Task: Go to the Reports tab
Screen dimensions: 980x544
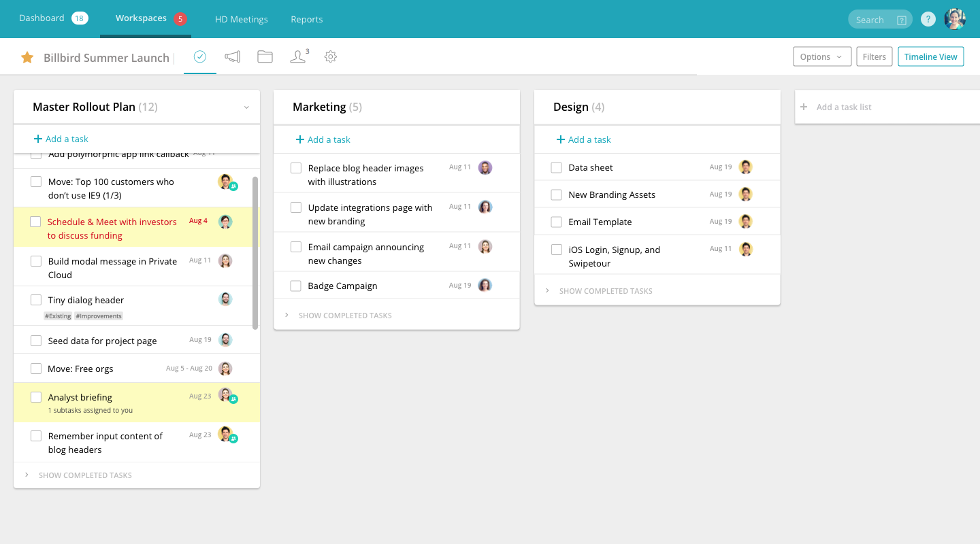Action: [306, 19]
